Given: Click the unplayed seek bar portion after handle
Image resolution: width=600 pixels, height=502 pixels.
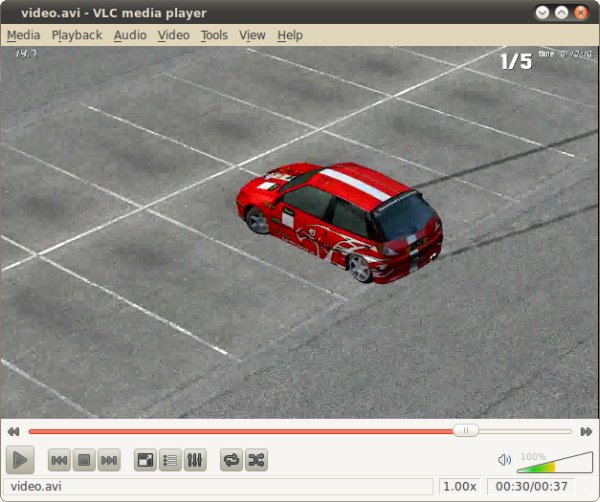Looking at the screenshot, I should (x=525, y=431).
